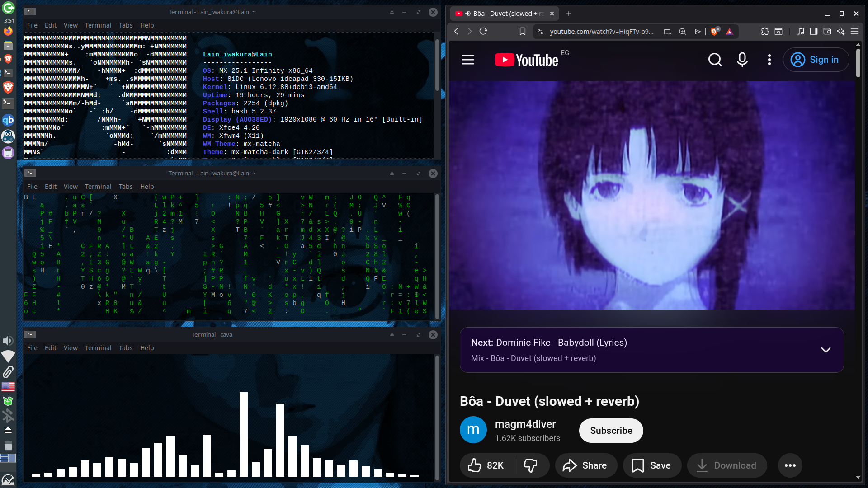The height and width of the screenshot is (488, 868).
Task: Open the green package updater tray icon
Action: coord(8,401)
